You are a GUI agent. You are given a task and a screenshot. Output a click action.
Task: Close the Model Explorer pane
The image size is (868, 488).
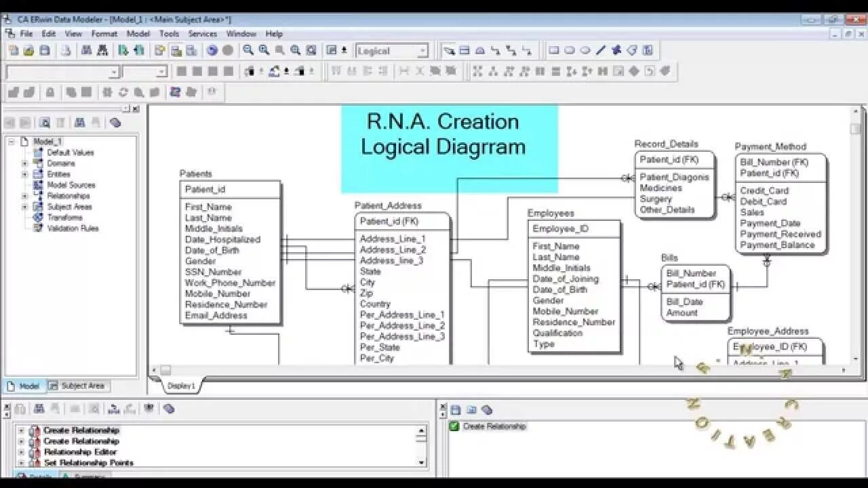tap(136, 108)
